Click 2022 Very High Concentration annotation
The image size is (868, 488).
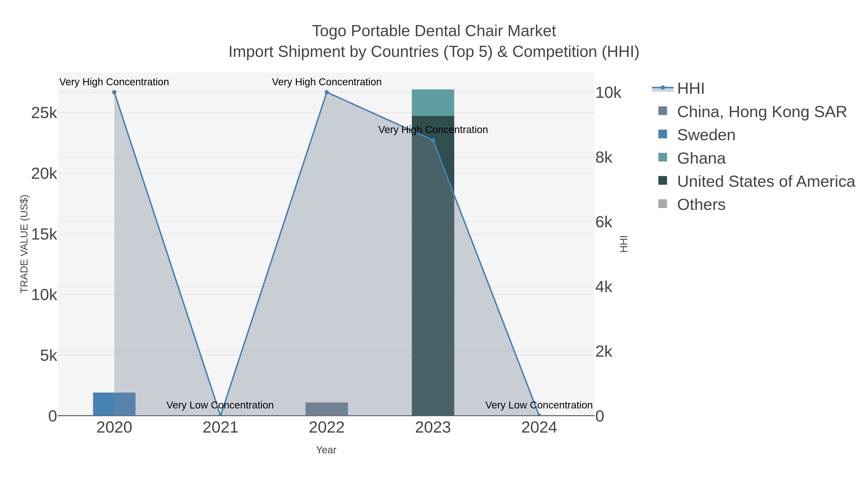tap(327, 82)
